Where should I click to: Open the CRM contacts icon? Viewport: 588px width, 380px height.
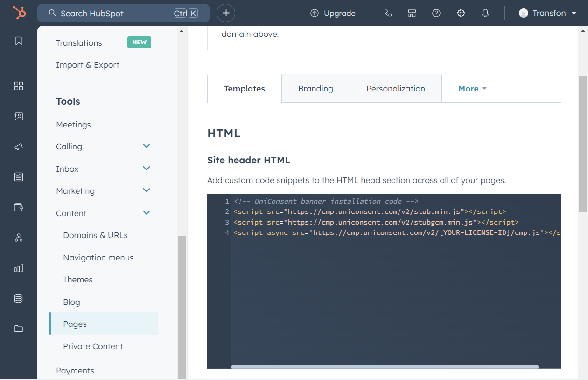pos(19,116)
